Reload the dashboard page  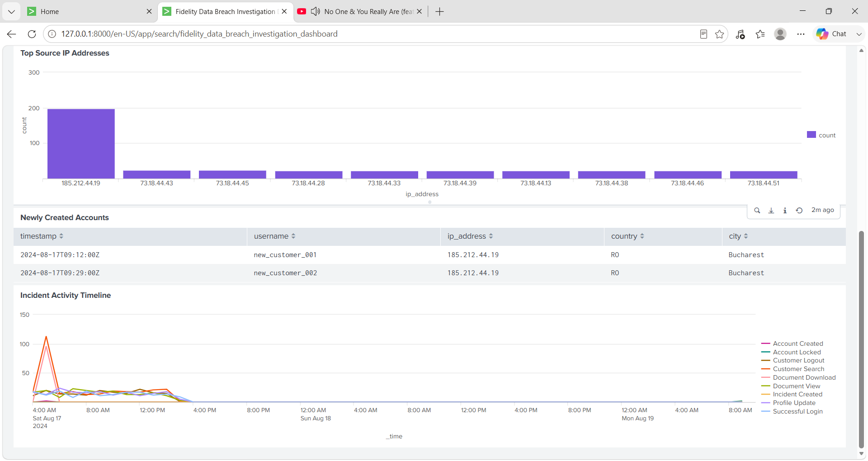tap(32, 34)
